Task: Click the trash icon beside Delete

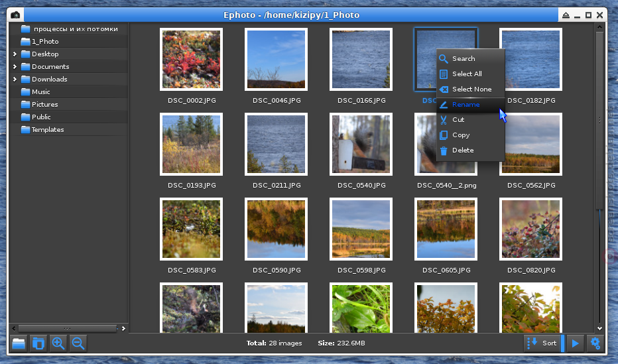Action: click(444, 151)
